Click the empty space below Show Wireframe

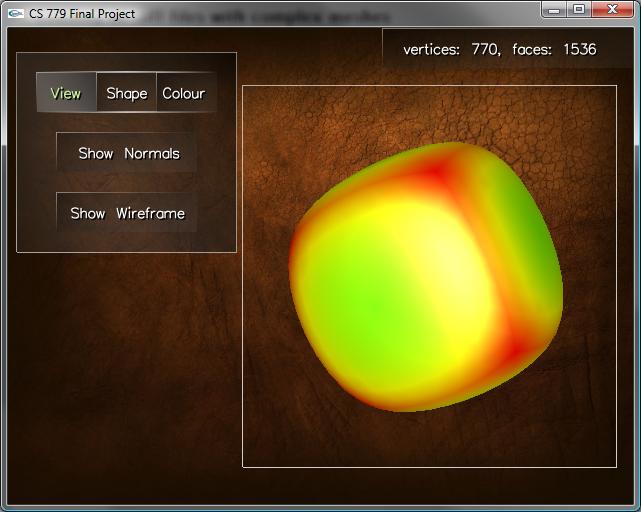click(127, 241)
